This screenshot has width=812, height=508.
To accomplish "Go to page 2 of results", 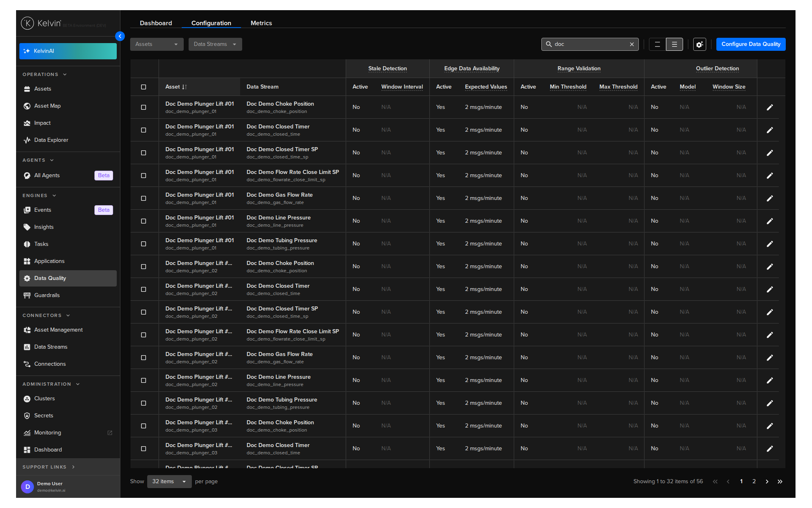I will (x=754, y=482).
